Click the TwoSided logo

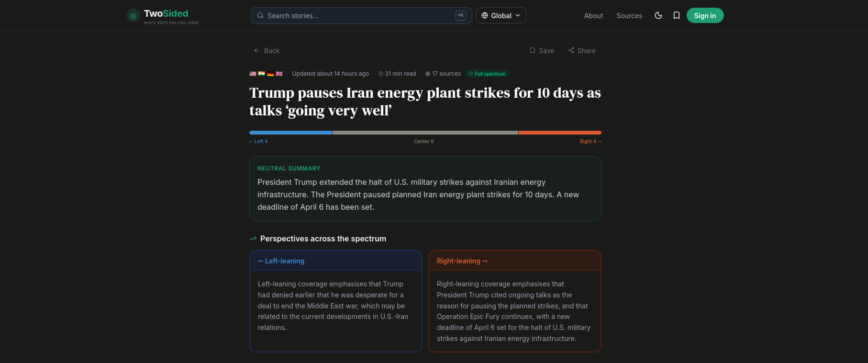pos(163,16)
